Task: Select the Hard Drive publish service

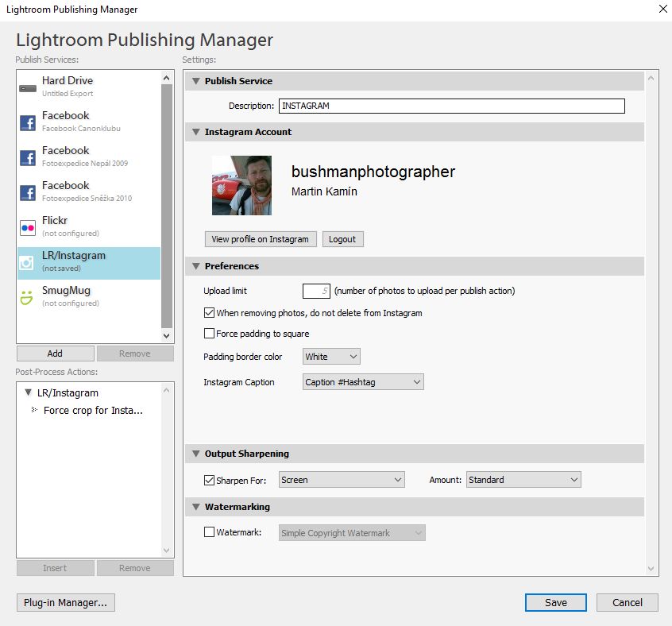Action: pyautogui.click(x=89, y=87)
